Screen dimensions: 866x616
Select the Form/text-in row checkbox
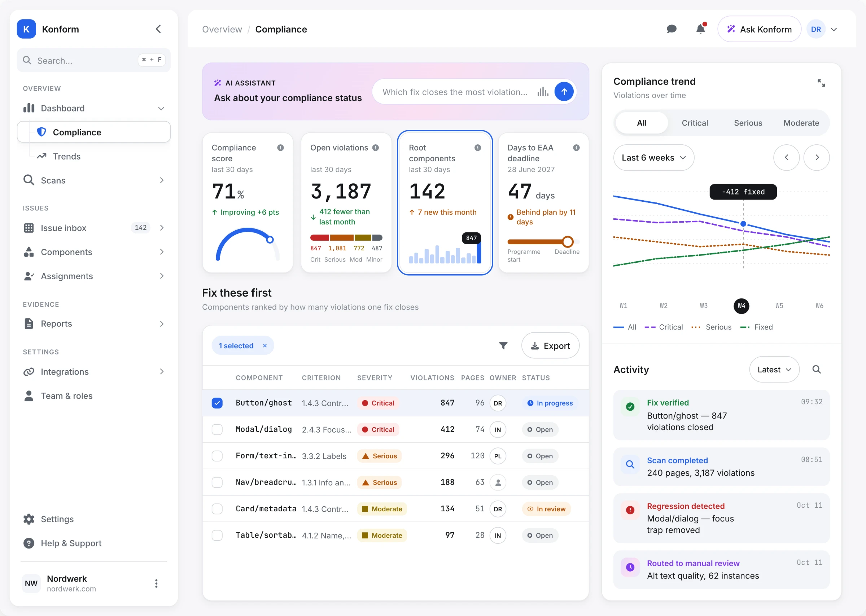click(x=217, y=456)
